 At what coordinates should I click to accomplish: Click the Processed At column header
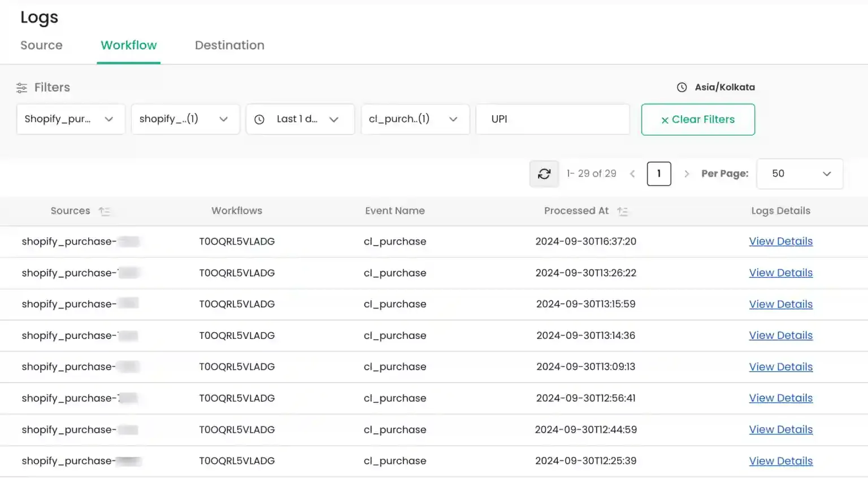pyautogui.click(x=576, y=211)
